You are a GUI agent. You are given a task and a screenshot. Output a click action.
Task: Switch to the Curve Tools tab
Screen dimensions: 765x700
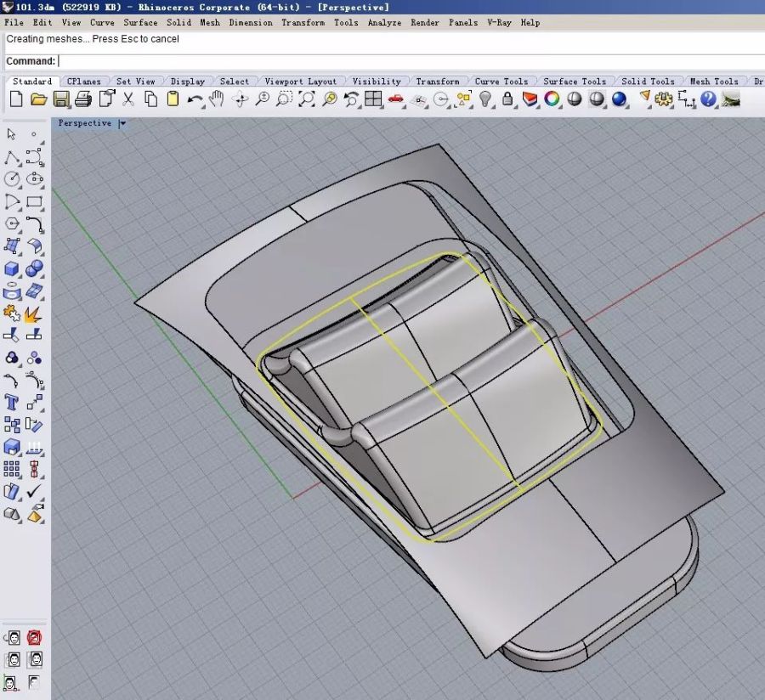(x=501, y=82)
